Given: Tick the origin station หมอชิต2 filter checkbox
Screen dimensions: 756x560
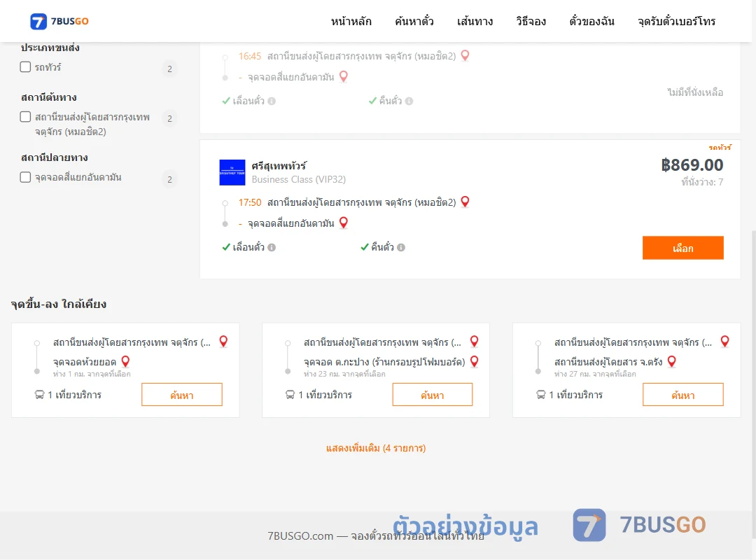Looking at the screenshot, I should point(26,117).
